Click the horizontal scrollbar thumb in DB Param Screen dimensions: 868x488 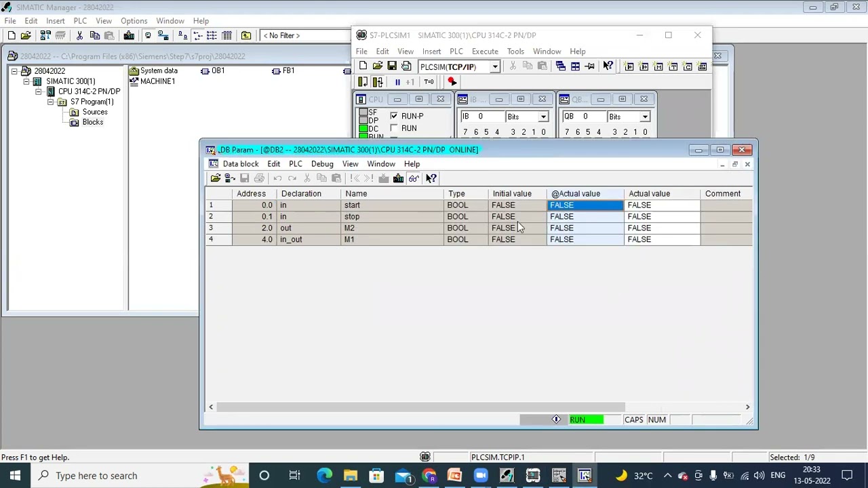pyautogui.click(x=420, y=407)
